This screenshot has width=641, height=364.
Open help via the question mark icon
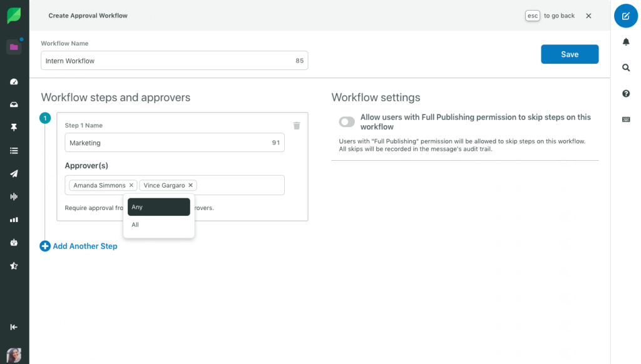626,93
